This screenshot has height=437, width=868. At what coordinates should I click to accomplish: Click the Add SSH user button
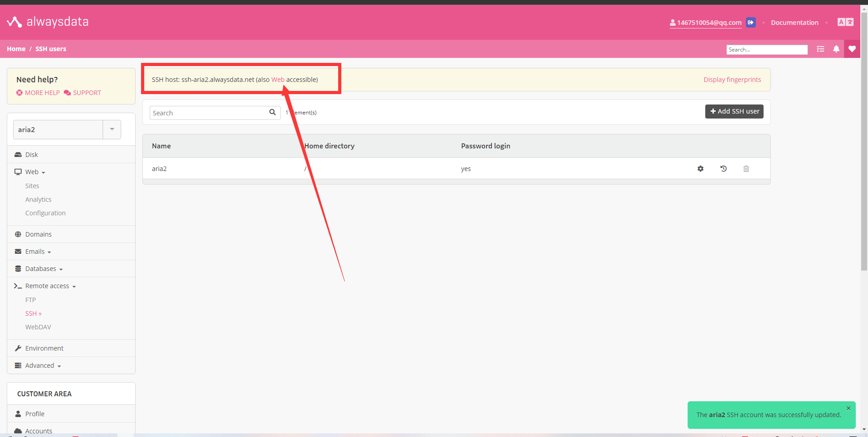tap(734, 111)
